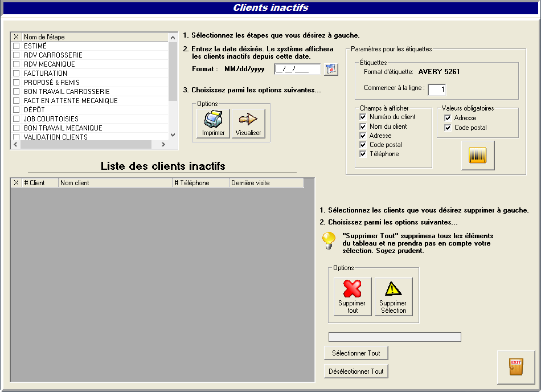Click the Nom de l'étape column header
The width and height of the screenshot is (541, 392).
pos(95,37)
